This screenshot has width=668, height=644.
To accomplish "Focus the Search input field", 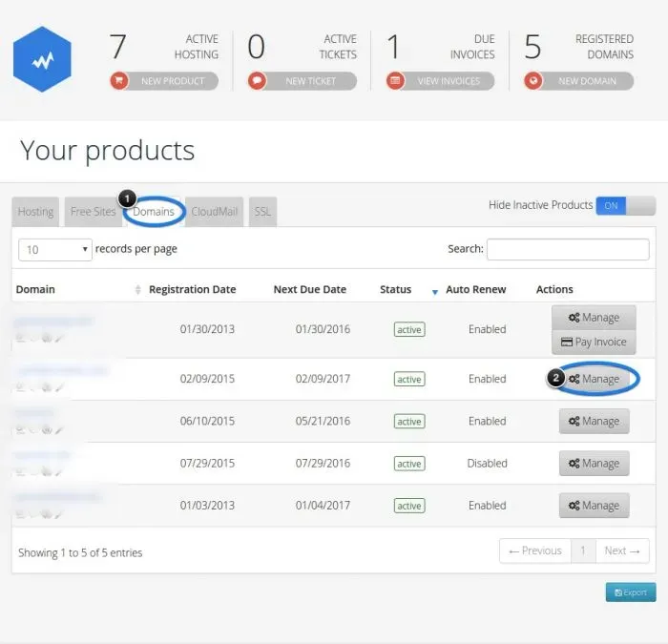I will [x=568, y=249].
